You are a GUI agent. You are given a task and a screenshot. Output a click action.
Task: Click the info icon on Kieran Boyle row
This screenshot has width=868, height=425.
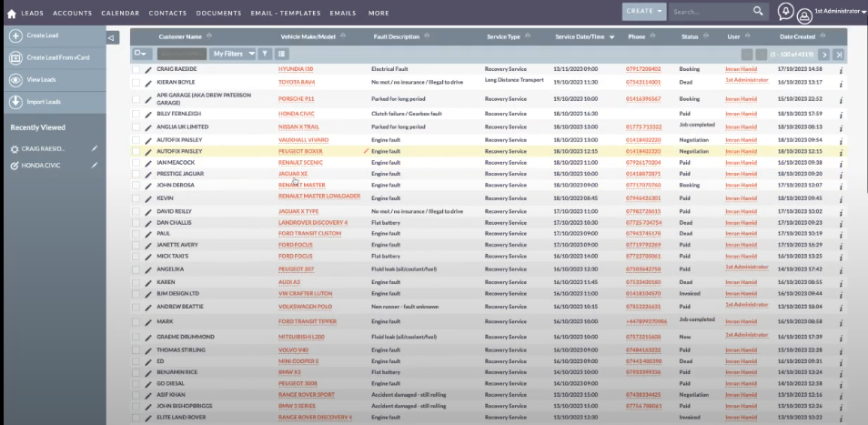pos(840,83)
